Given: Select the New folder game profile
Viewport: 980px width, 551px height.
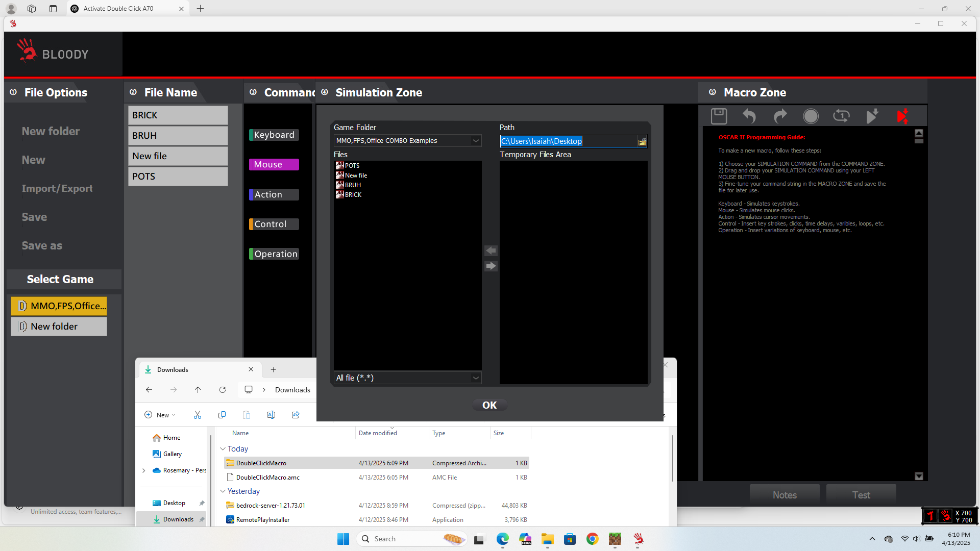Looking at the screenshot, I should 59,327.
